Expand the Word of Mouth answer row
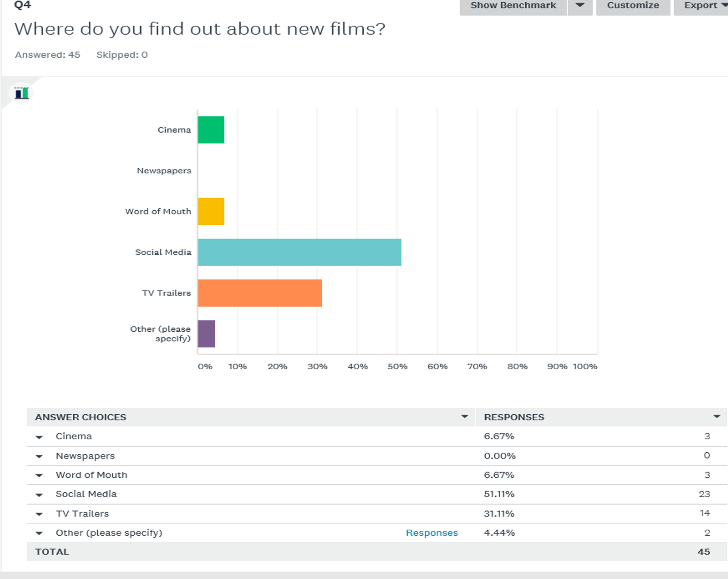 (x=40, y=475)
